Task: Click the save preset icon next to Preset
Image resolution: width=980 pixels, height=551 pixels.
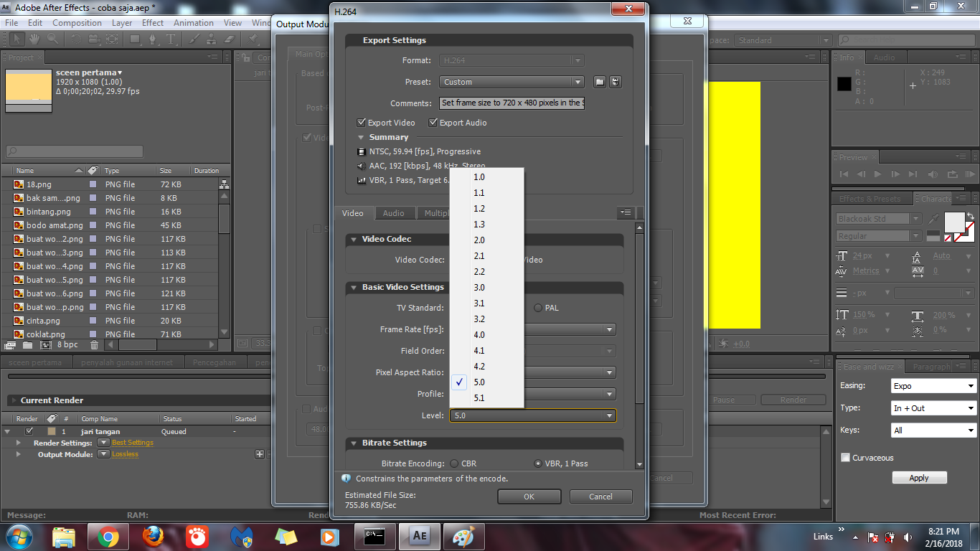Action: tap(600, 82)
